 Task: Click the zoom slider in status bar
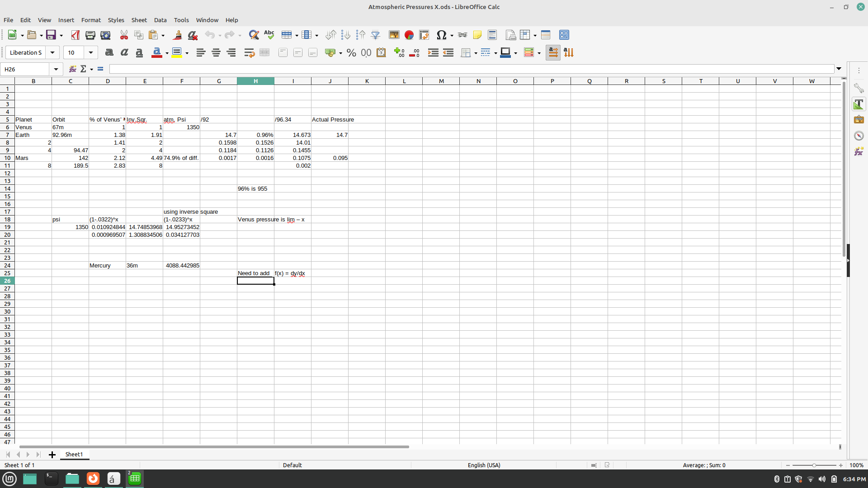pos(814,465)
